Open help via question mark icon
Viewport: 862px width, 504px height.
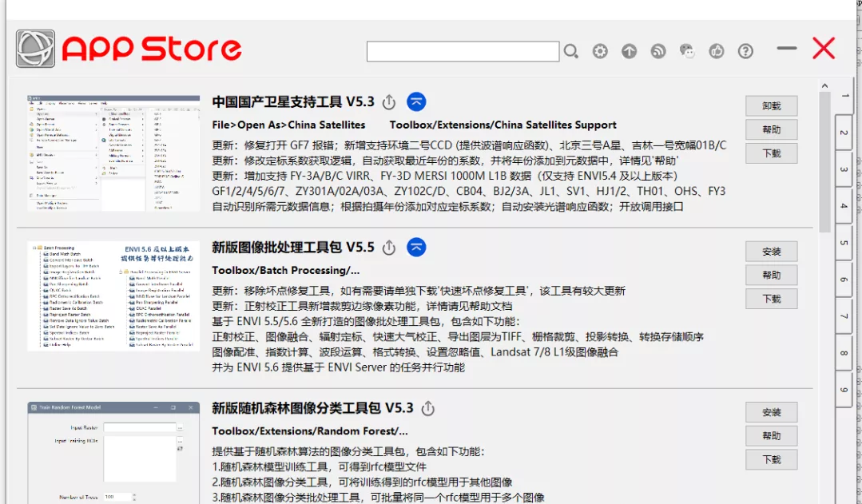(x=745, y=52)
